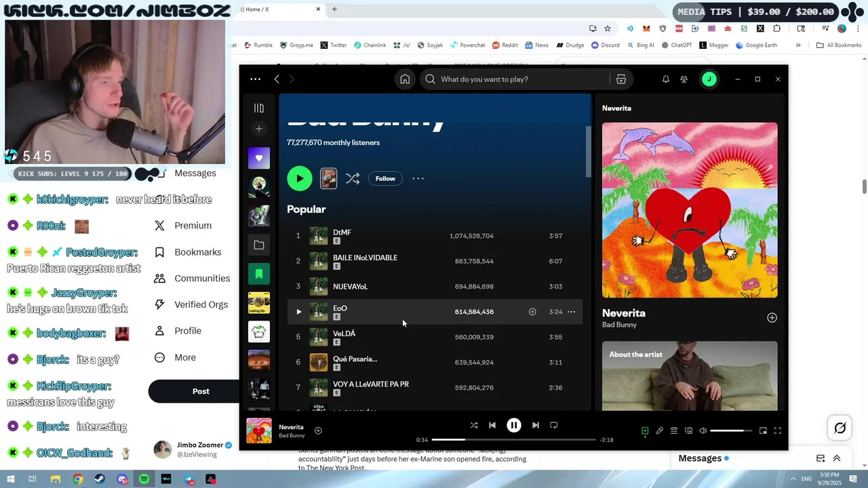Open Communities in the X sidebar
Screen dimensions: 868x488
point(192,279)
